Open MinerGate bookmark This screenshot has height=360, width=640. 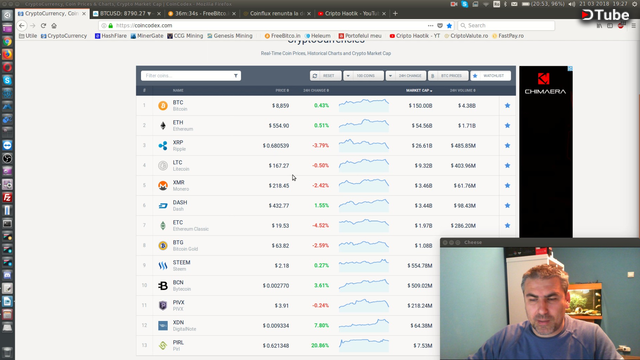pyautogui.click(x=147, y=36)
